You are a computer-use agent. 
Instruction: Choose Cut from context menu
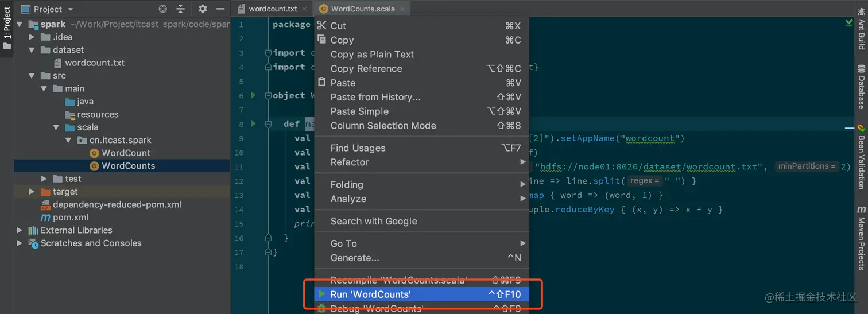click(x=421, y=26)
